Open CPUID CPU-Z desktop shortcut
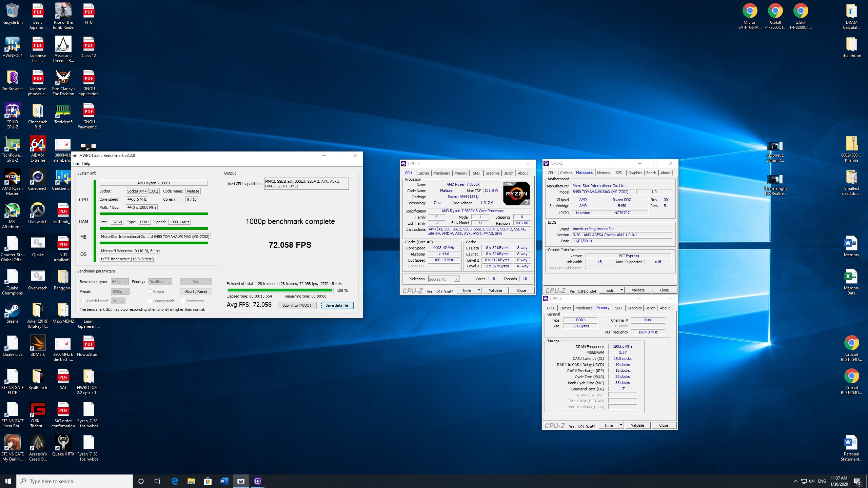 point(12,116)
